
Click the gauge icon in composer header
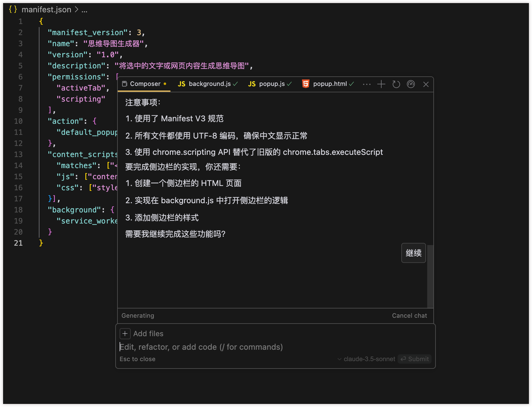pyautogui.click(x=411, y=84)
